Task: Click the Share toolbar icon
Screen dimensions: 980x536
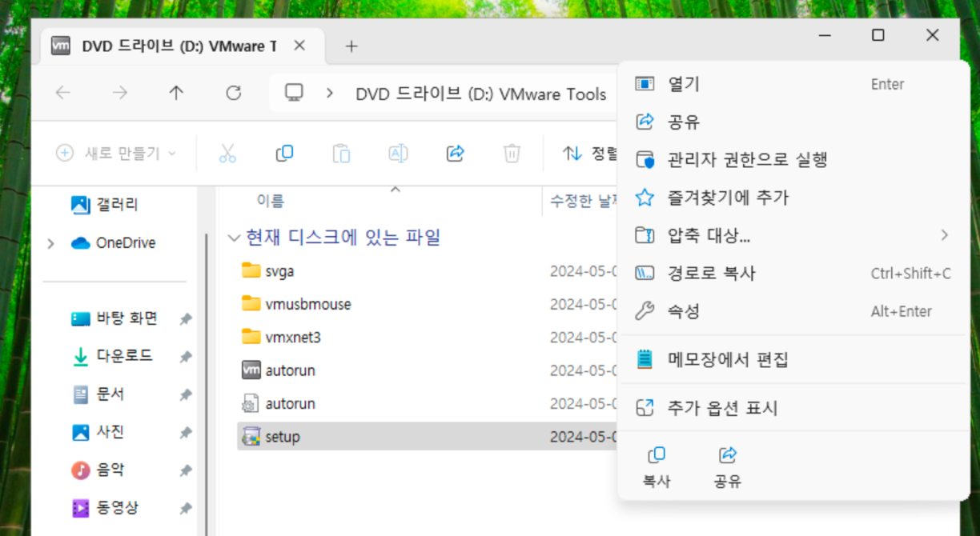Action: point(456,153)
